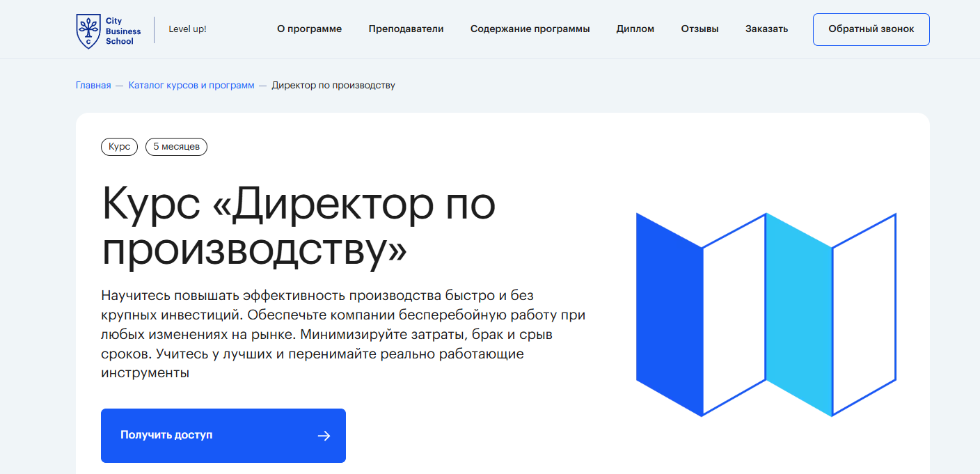Click the Директор по производству breadcrumb
Screen dimensions: 980x474
click(x=333, y=86)
